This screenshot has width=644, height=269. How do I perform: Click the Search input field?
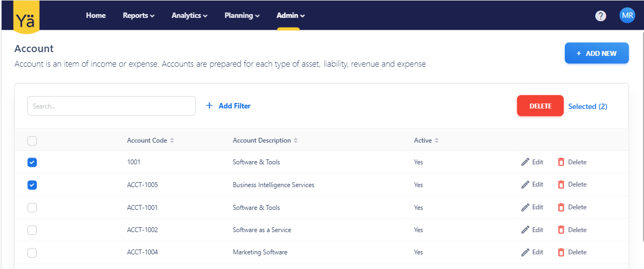[111, 106]
